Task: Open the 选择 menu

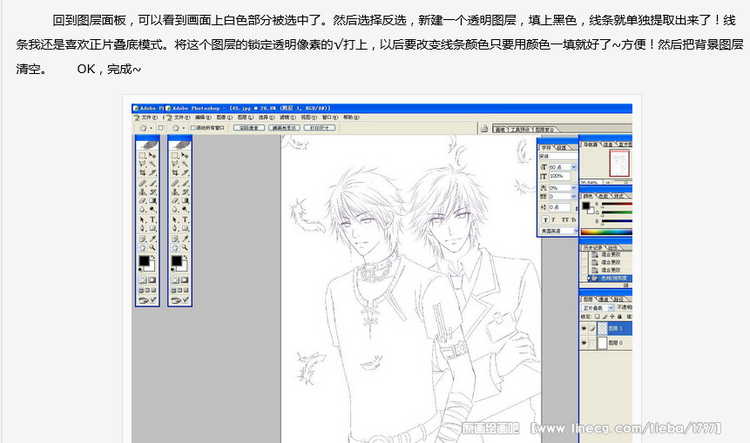Action: click(266, 117)
